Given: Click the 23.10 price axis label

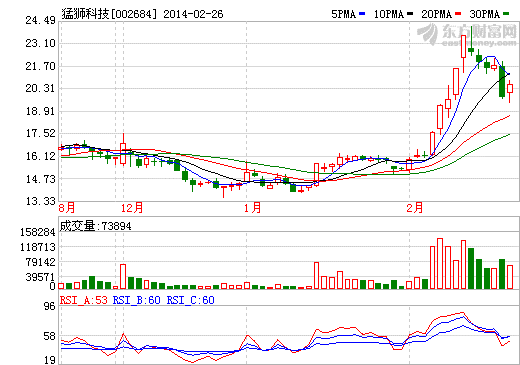Looking at the screenshot, I should [x=41, y=43].
